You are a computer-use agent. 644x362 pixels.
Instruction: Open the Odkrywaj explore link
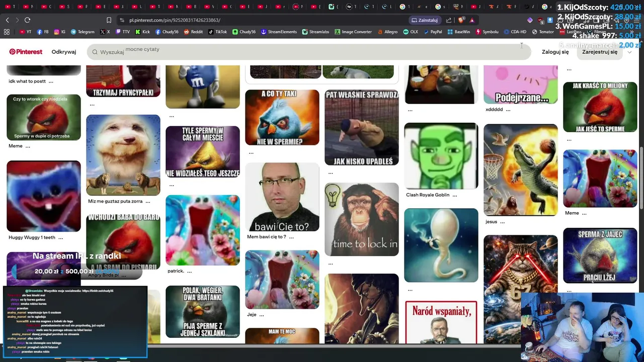tap(64, 52)
